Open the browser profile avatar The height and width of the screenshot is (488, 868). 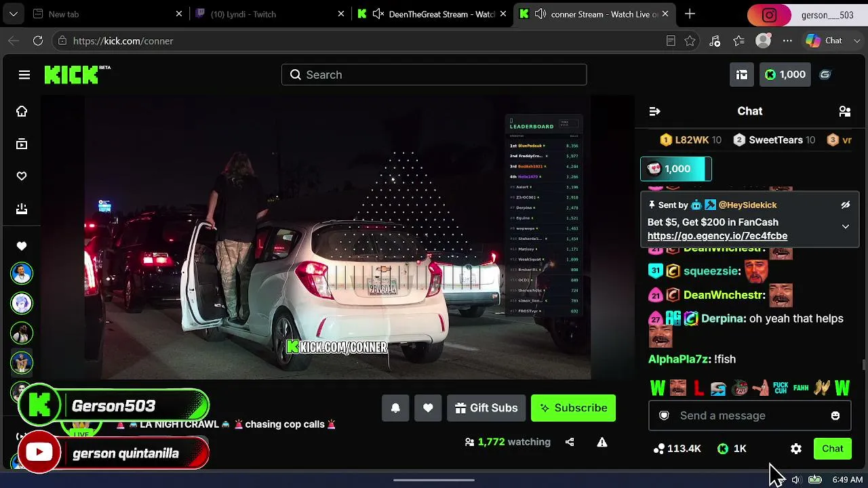(764, 41)
